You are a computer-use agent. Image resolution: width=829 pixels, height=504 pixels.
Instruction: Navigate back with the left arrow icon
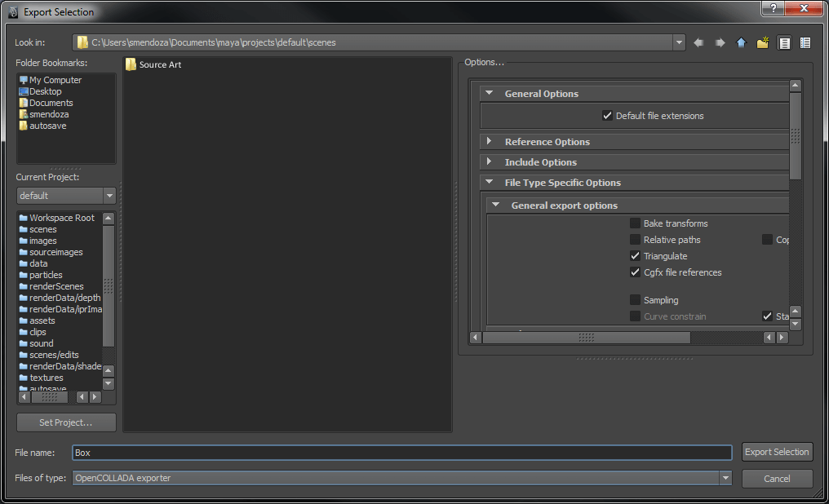[699, 42]
